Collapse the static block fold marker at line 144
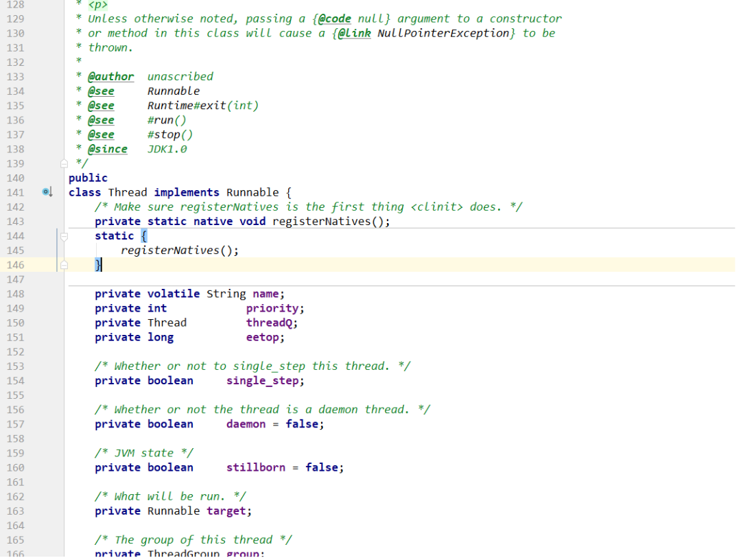This screenshot has width=741, height=560. pyautogui.click(x=64, y=236)
